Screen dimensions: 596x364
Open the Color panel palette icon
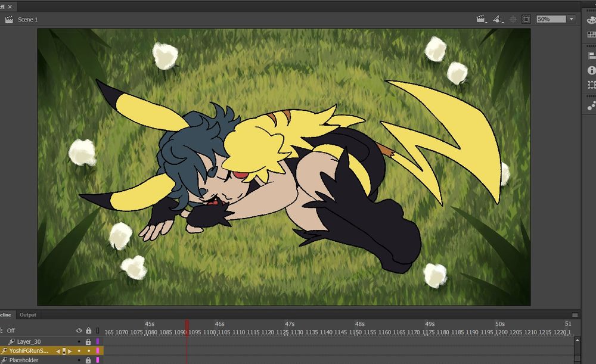(591, 20)
